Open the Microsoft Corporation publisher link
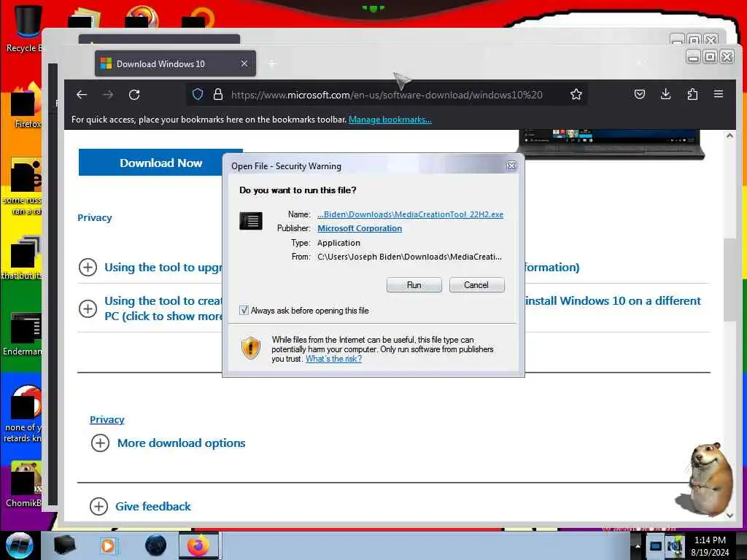 point(360,228)
